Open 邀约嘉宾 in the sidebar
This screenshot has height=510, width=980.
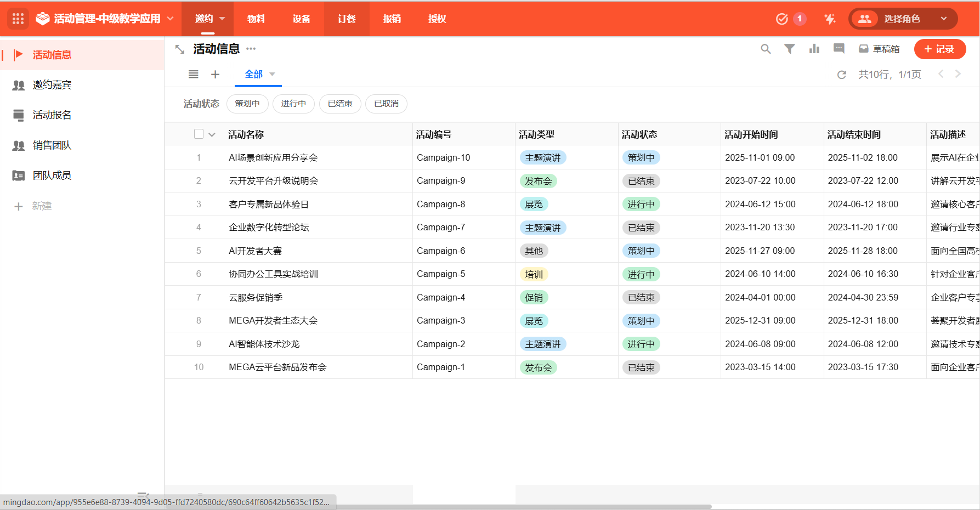(52, 85)
